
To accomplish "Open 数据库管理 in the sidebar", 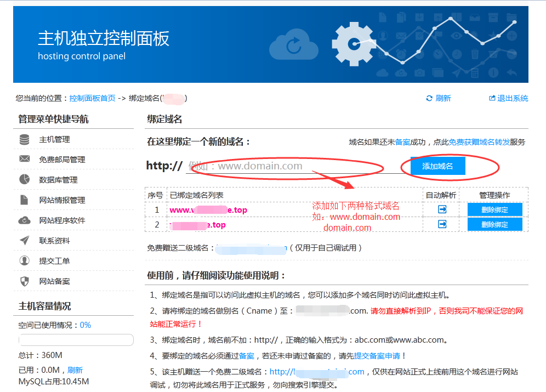I will [58, 180].
